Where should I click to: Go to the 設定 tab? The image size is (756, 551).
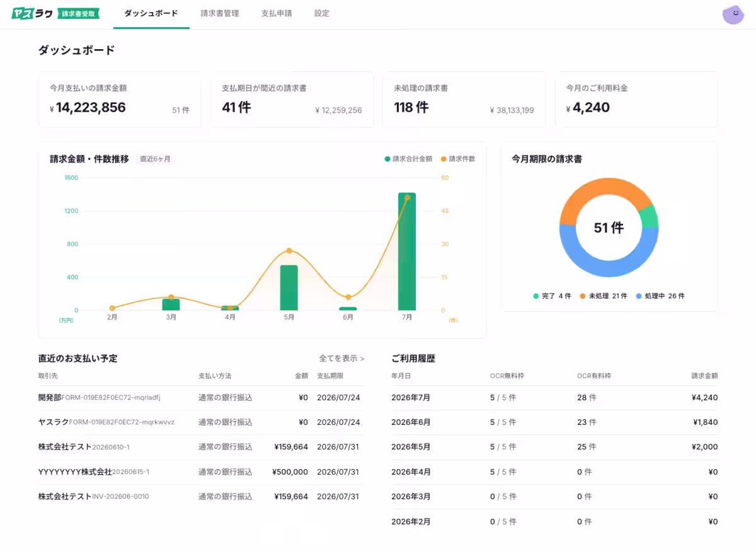322,13
